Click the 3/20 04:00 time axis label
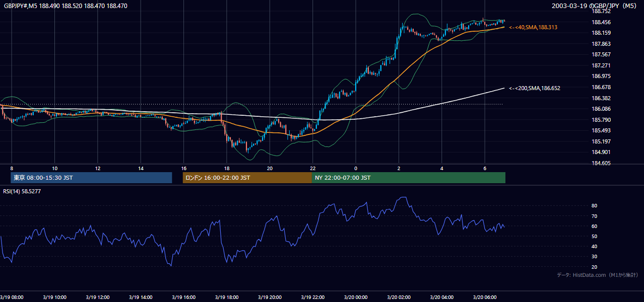The image size is (644, 302). 441,297
